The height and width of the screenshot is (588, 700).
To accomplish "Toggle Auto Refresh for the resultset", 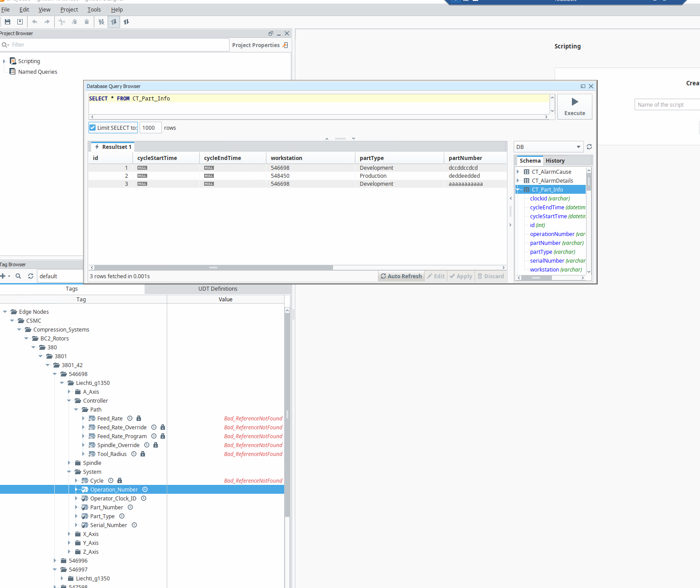I will tap(401, 276).
